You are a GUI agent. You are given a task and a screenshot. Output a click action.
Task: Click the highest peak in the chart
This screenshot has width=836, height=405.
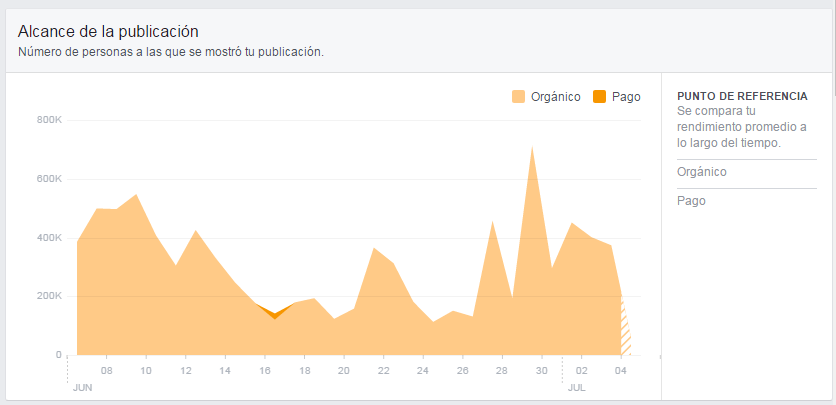(532, 148)
